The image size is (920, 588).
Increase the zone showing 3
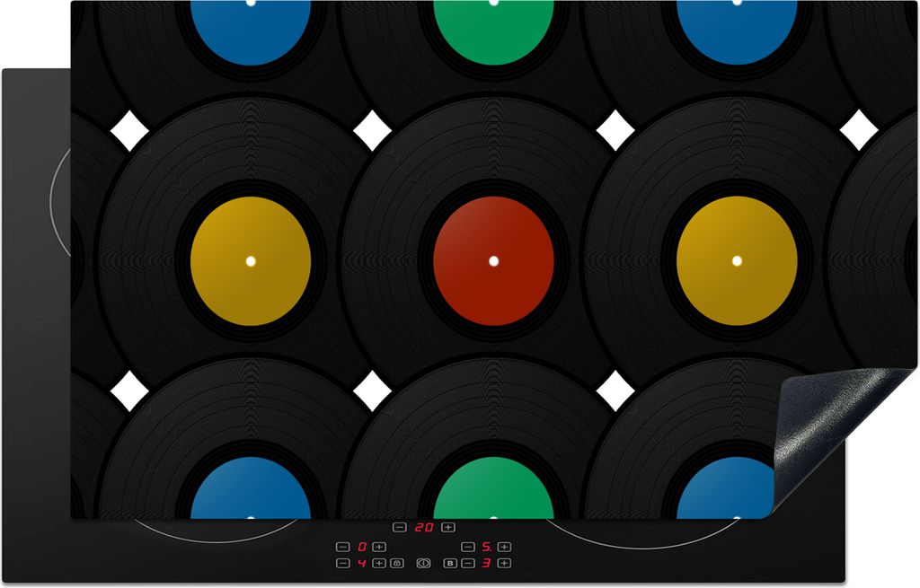pyautogui.click(x=504, y=564)
